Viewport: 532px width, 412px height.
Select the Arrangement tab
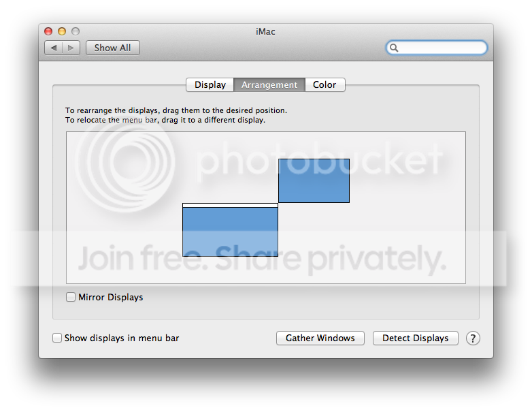coord(269,85)
